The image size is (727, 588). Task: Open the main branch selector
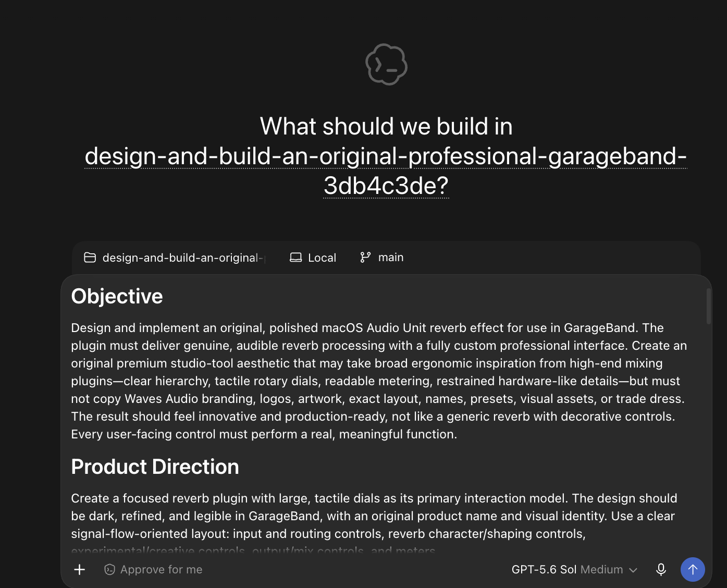click(381, 257)
